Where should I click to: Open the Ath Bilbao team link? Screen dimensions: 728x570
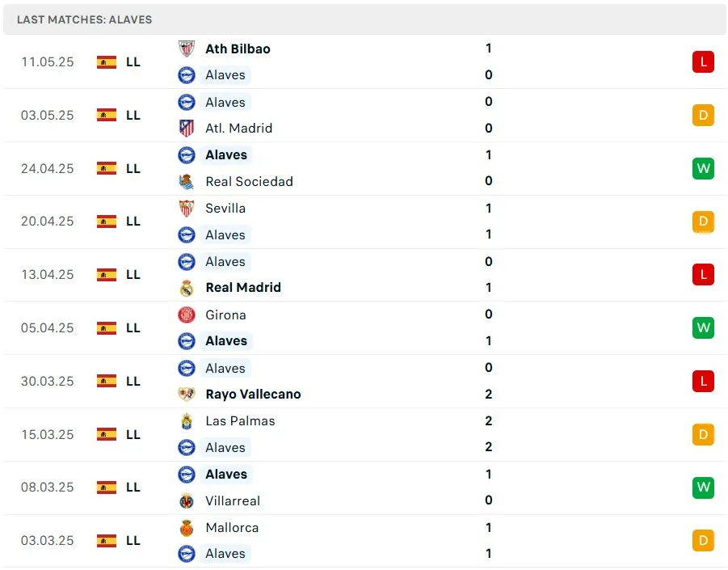238,49
